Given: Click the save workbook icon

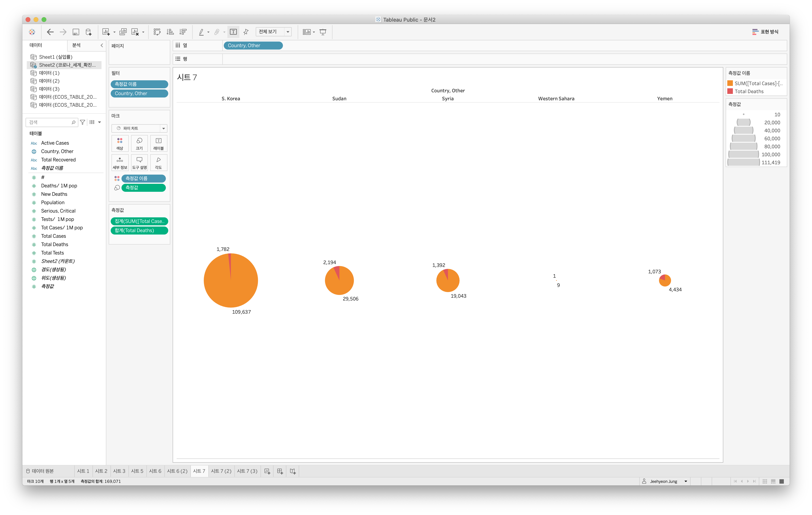Looking at the screenshot, I should 76,32.
